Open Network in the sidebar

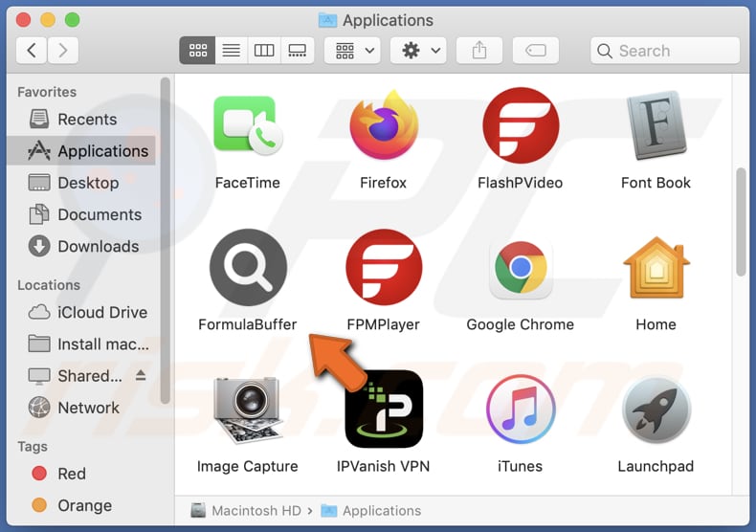(81, 408)
